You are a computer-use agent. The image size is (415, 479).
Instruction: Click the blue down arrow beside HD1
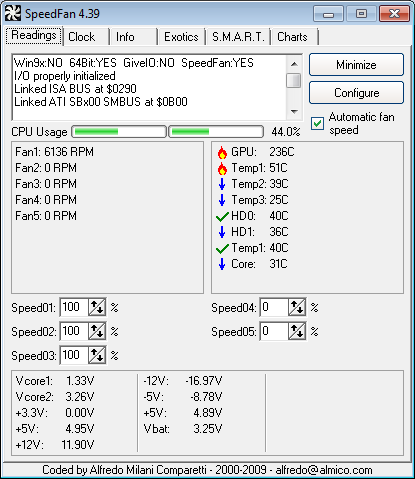(x=222, y=232)
